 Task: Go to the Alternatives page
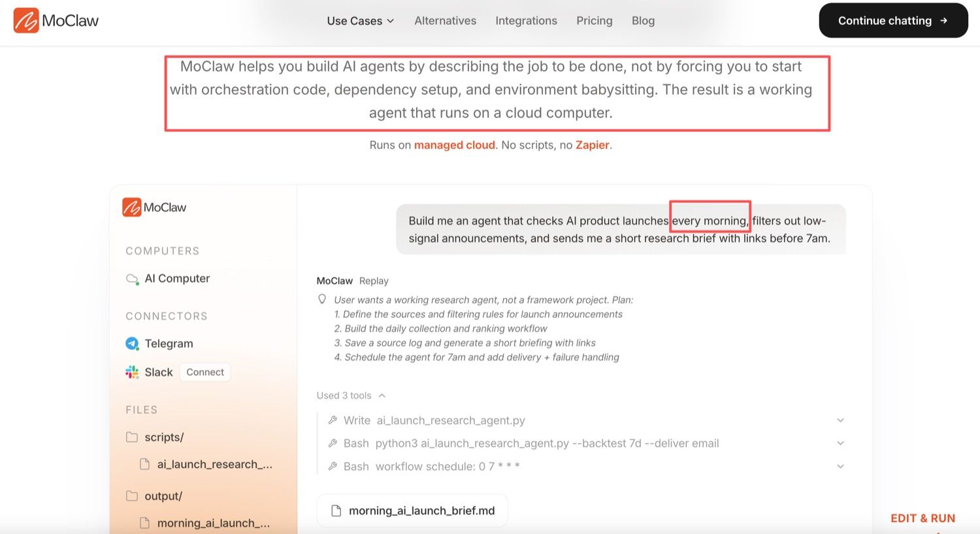(445, 21)
